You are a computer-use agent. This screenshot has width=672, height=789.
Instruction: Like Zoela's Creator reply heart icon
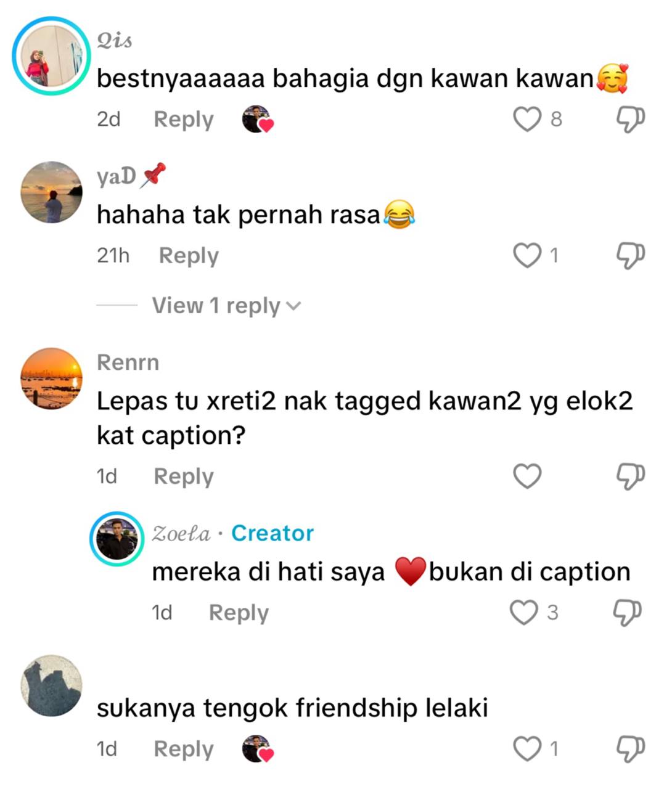pos(523,612)
